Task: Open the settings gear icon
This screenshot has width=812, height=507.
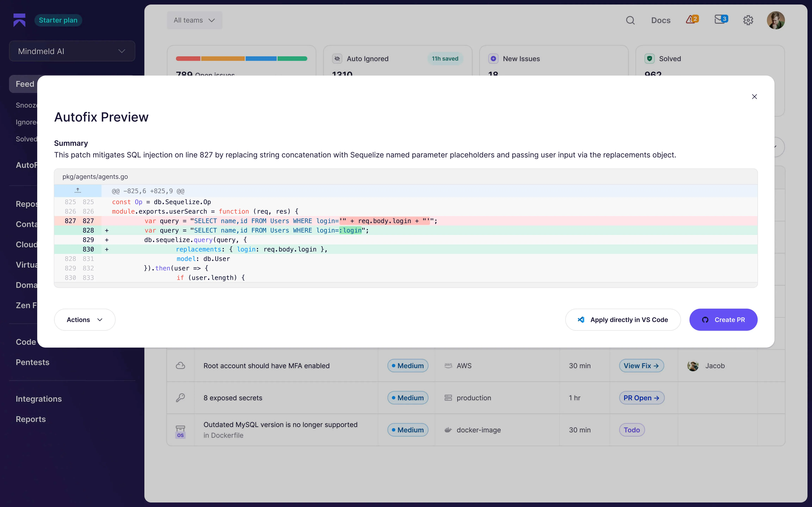Action: click(748, 20)
